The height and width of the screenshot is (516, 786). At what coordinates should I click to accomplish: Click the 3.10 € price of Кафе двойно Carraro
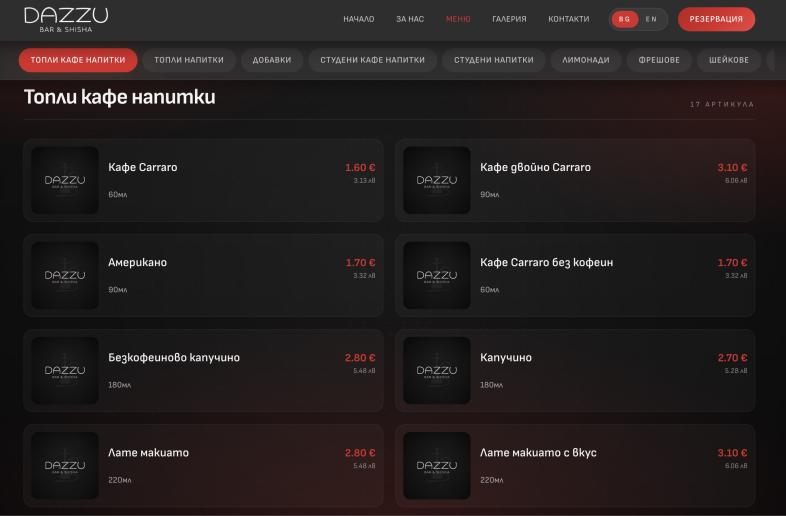(732, 167)
